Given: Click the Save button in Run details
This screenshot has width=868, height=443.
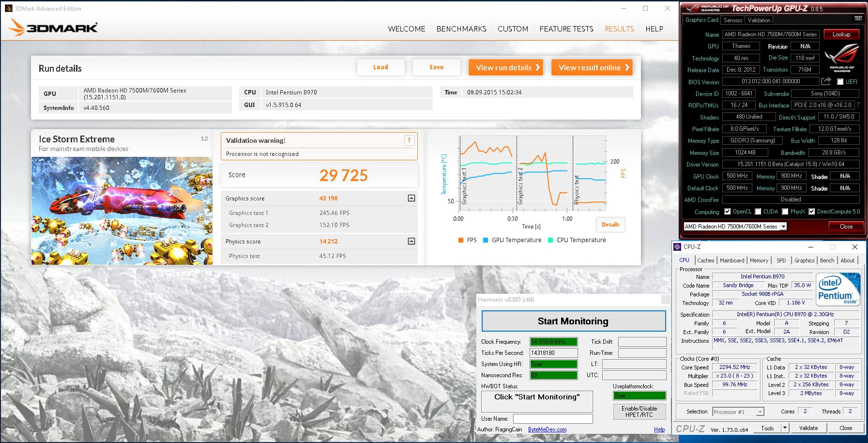Looking at the screenshot, I should click(436, 67).
